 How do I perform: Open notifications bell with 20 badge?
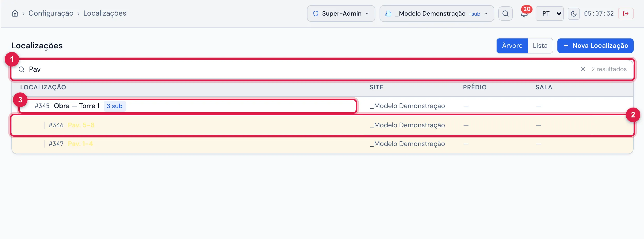tap(524, 14)
